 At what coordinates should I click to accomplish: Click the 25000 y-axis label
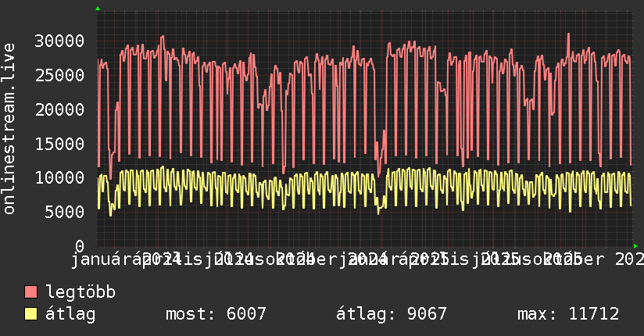(x=59, y=75)
